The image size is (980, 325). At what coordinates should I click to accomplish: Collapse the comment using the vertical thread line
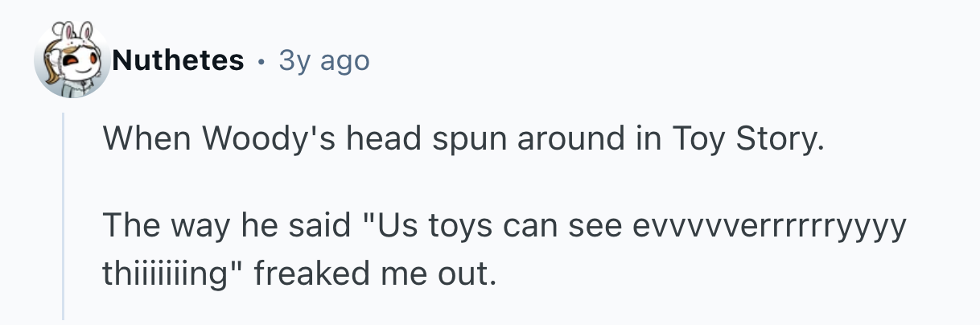pos(64,216)
